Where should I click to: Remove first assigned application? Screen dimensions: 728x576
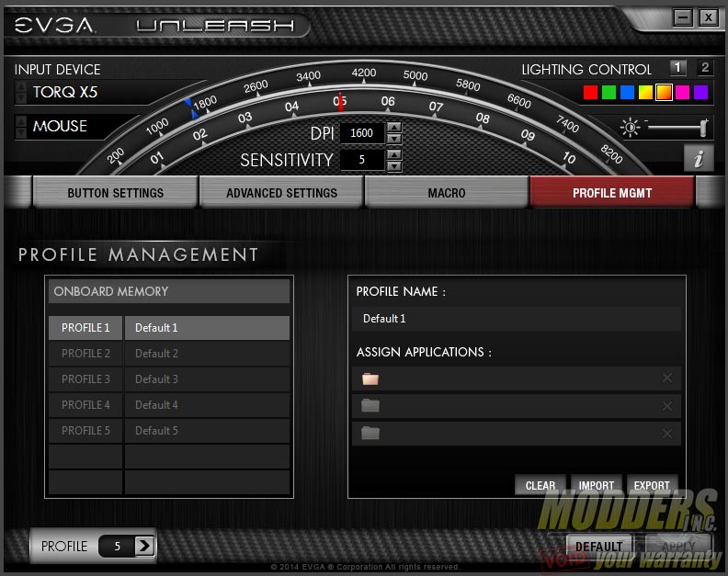click(667, 378)
